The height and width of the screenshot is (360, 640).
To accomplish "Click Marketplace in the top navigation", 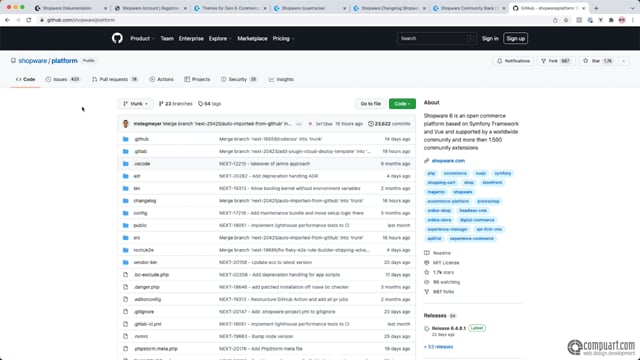I will [252, 38].
